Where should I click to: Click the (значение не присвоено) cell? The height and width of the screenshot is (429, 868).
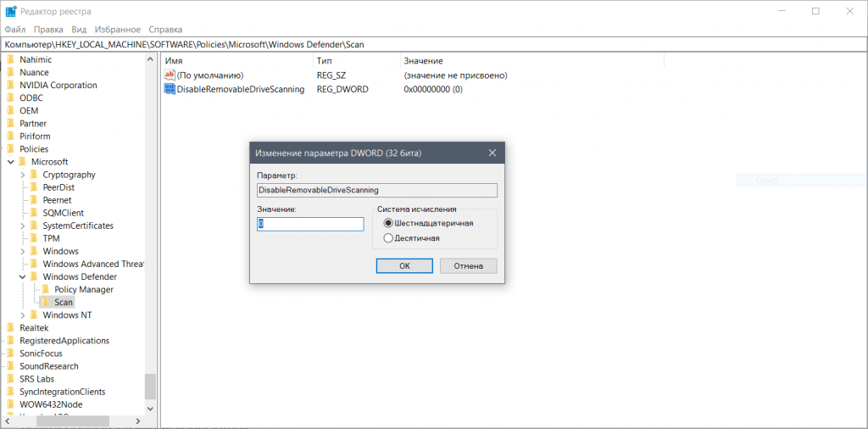point(455,75)
